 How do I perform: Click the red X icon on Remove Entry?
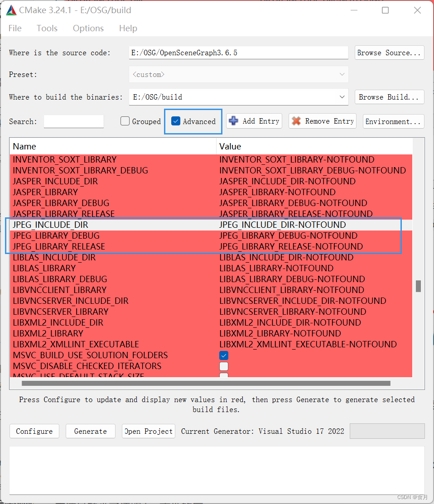click(296, 121)
